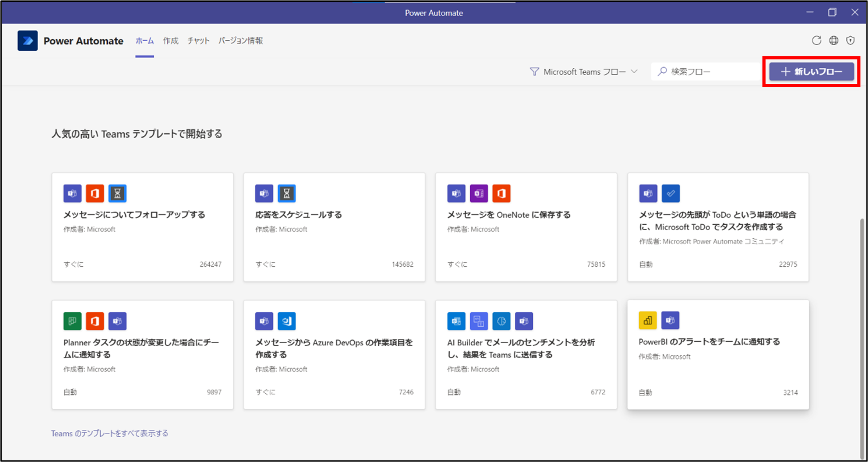Click the third blue icon on AI Builder card
The height and width of the screenshot is (462, 868).
point(501,321)
